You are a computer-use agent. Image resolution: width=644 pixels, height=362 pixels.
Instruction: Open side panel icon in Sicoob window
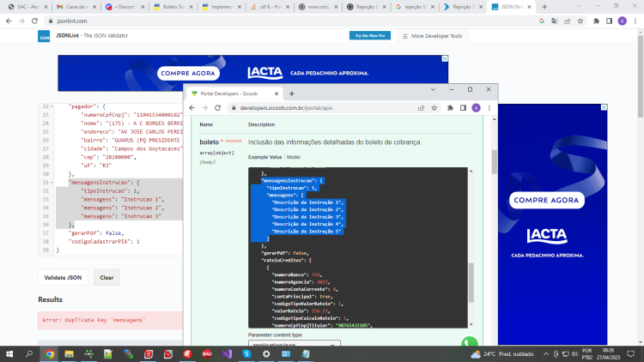[x=463, y=107]
